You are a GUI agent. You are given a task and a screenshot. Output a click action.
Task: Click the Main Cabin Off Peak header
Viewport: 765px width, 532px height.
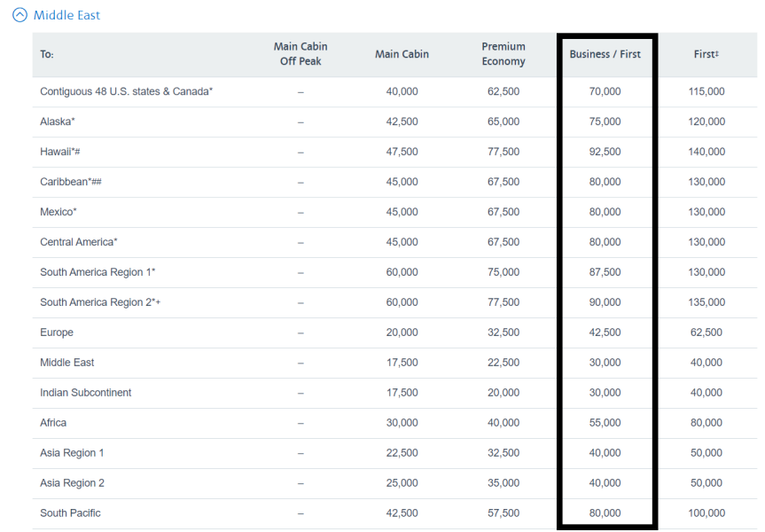(298, 54)
